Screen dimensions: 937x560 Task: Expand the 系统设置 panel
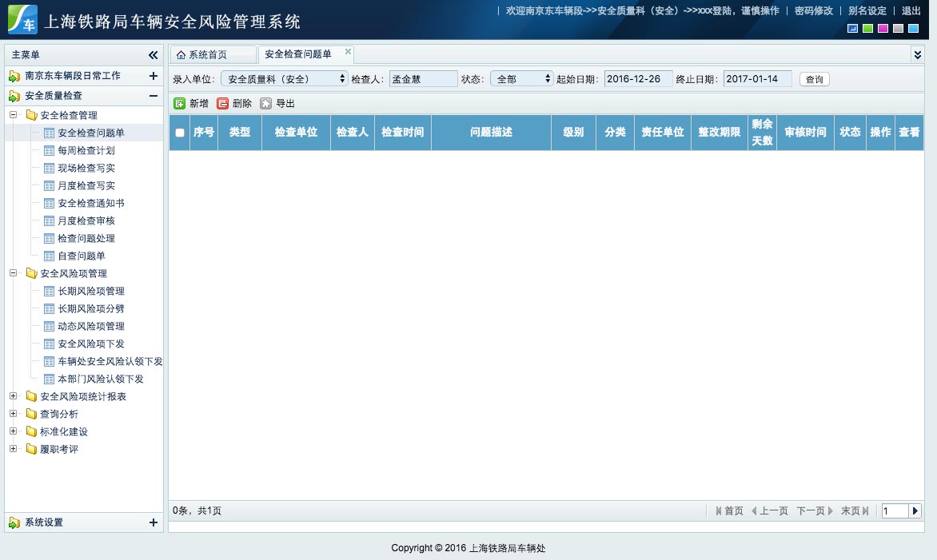pos(154,522)
